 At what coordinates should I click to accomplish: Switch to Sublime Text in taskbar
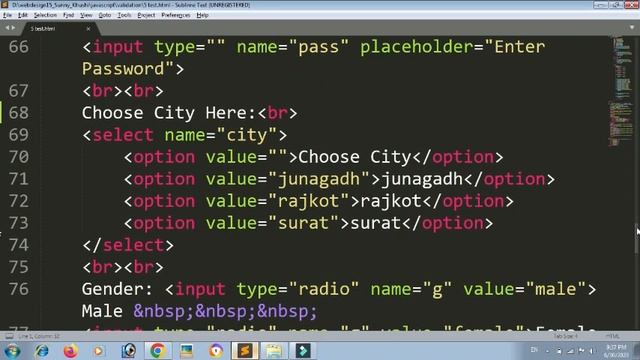[245, 351]
